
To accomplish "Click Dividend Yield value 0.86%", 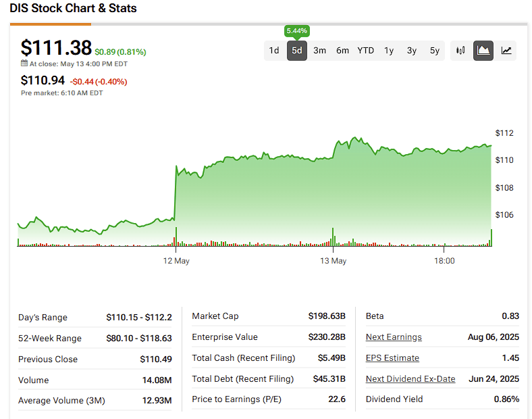I will point(506,399).
